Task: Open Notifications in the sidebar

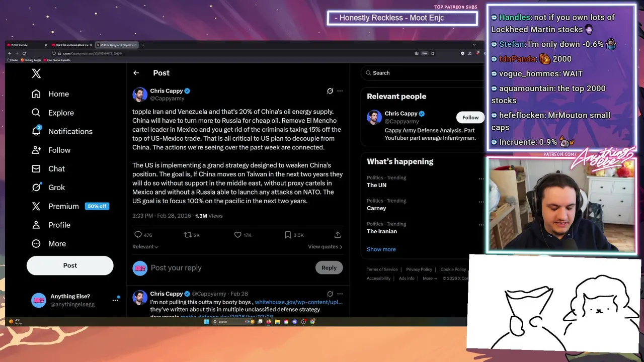Action: 62,131
